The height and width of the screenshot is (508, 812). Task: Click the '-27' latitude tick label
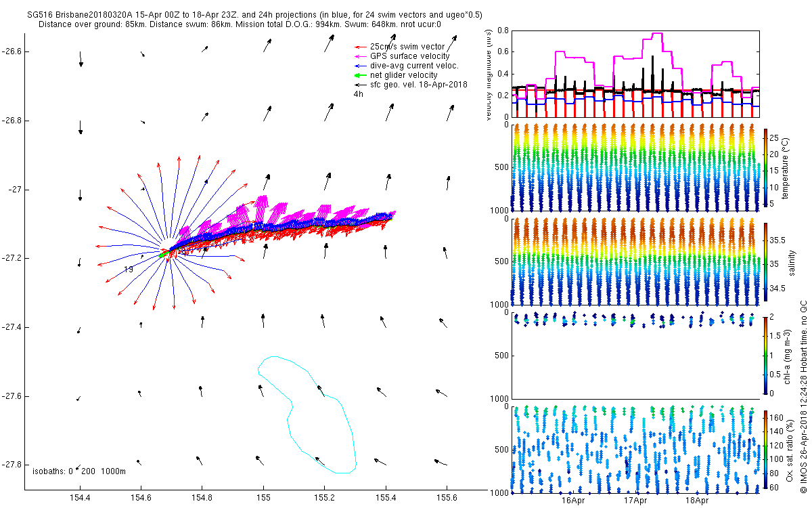pyautogui.click(x=16, y=190)
